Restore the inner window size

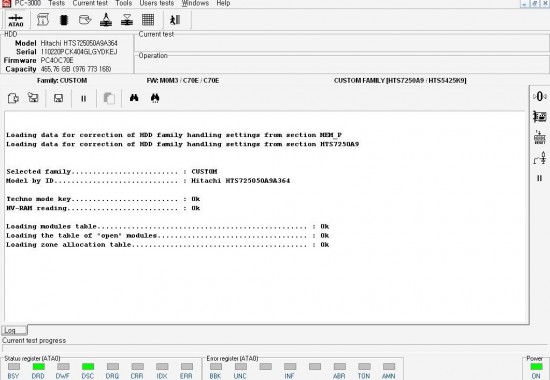click(534, 4)
